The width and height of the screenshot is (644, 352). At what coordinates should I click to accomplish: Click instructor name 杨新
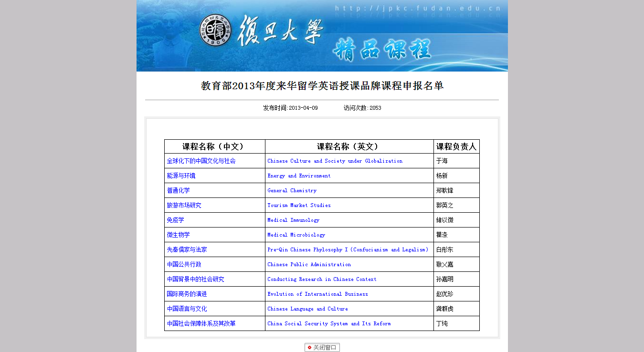point(442,176)
